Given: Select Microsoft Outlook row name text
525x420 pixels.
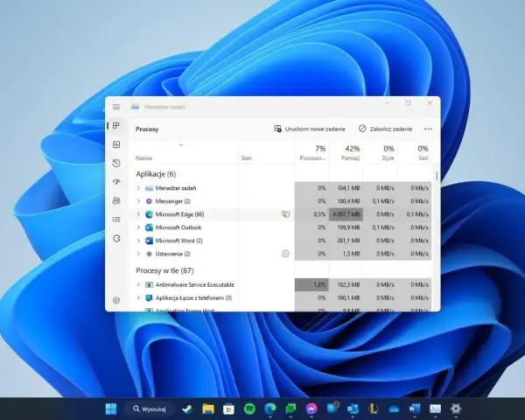Looking at the screenshot, I should [178, 227].
